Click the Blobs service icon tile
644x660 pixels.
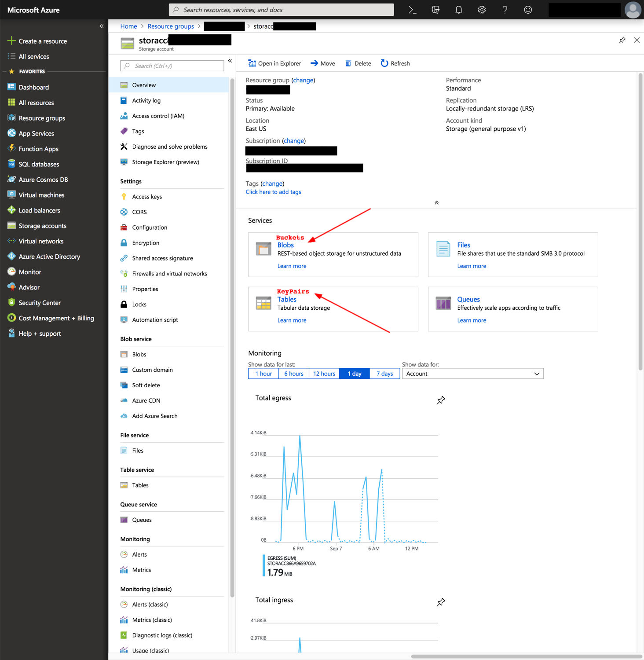263,249
